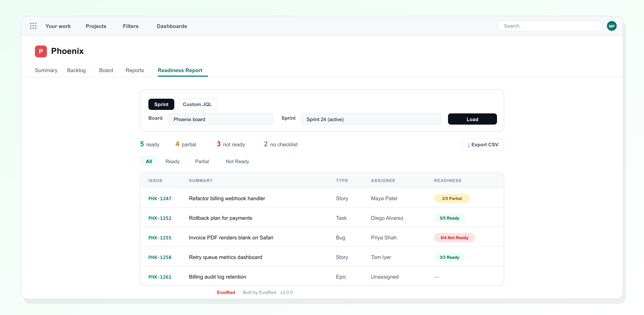Filter list by Partial

(202, 161)
